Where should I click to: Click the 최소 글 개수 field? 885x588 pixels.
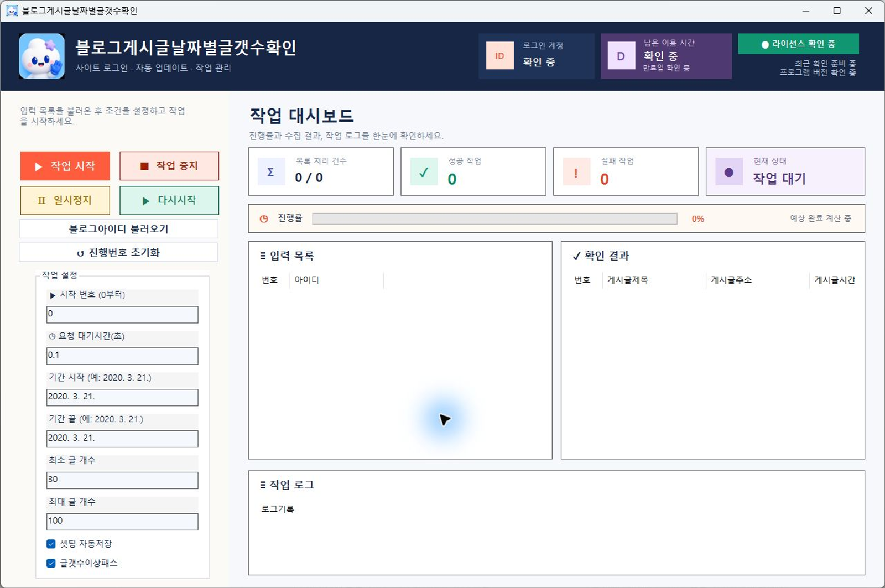pyautogui.click(x=122, y=480)
